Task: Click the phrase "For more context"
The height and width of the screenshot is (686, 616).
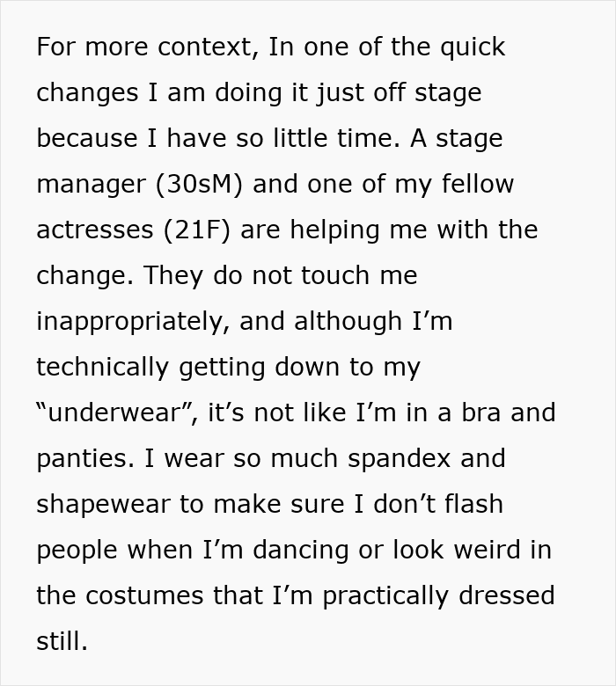Action: pos(146,47)
